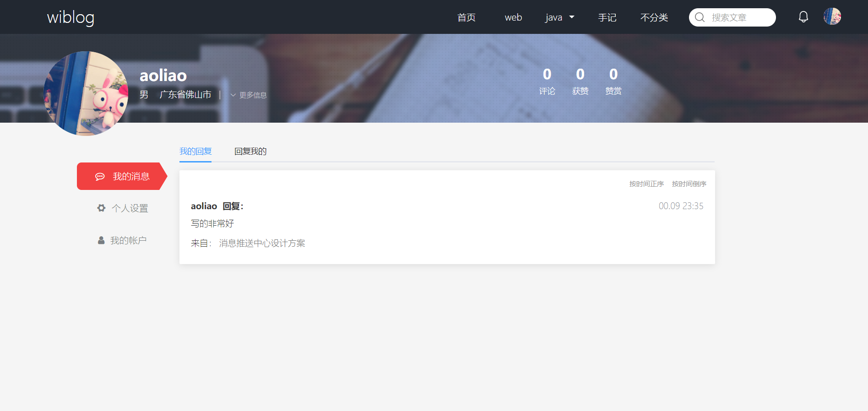Switch to the 回复我的 tab
Viewport: 868px width, 411px height.
coord(250,151)
